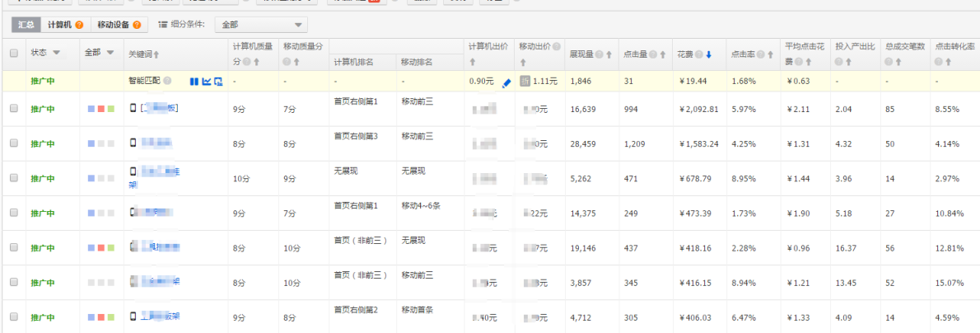Check the row with spend ¥678.79
The height and width of the screenshot is (333, 980).
(14, 178)
